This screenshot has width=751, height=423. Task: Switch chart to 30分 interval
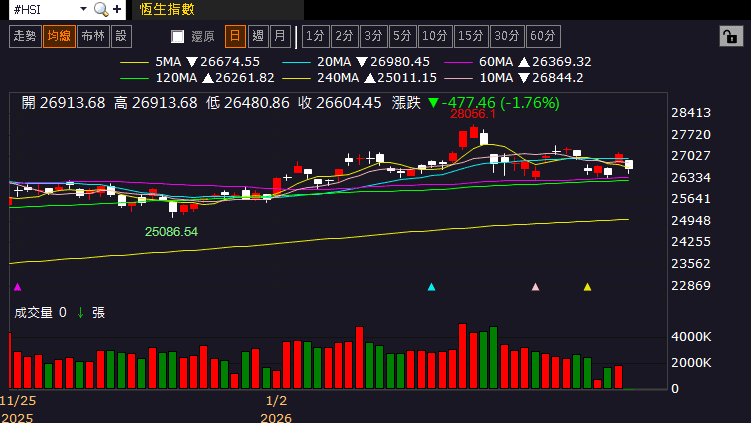507,36
